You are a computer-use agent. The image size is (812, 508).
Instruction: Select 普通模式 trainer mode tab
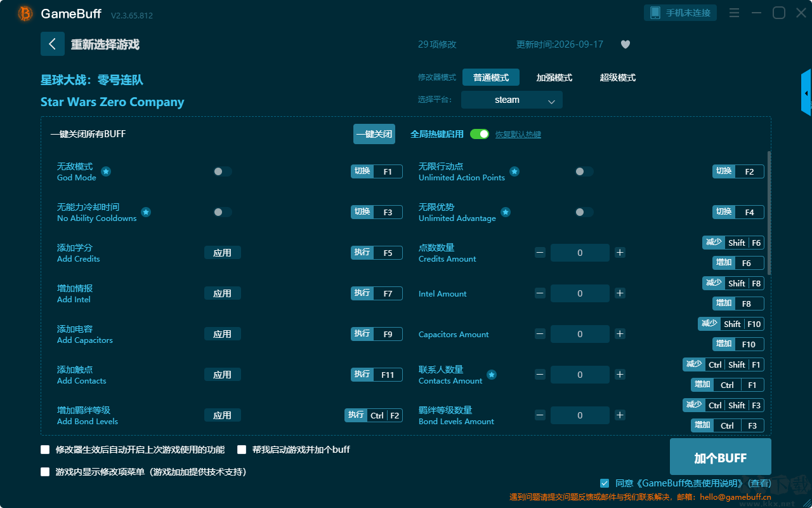click(491, 77)
